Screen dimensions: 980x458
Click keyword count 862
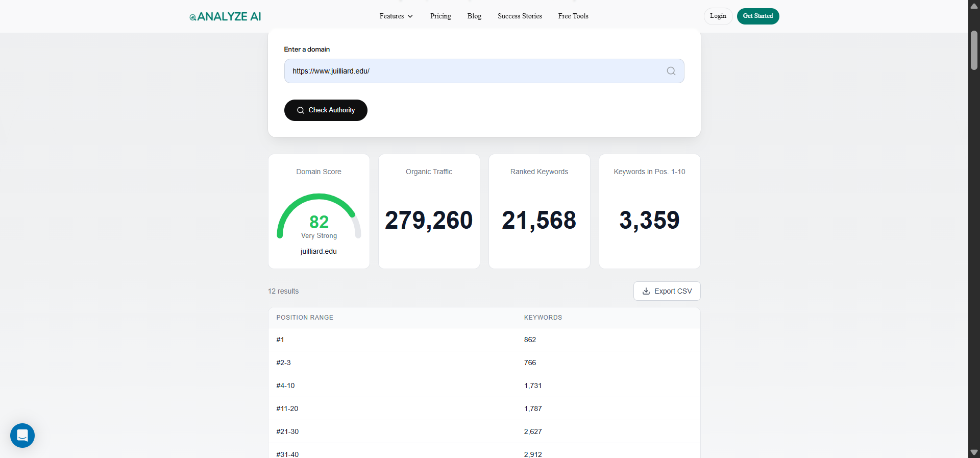[x=530, y=340]
